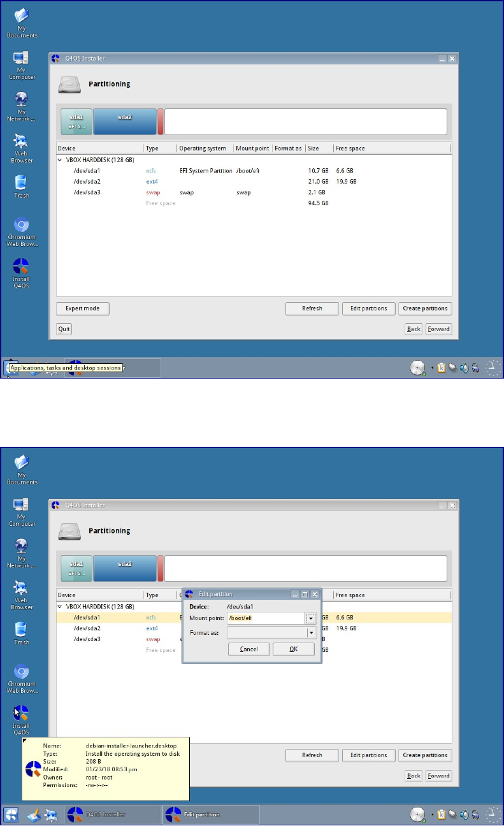The image size is (504, 826).
Task: Sort by Mount point column, upper screenshot
Action: point(253,149)
